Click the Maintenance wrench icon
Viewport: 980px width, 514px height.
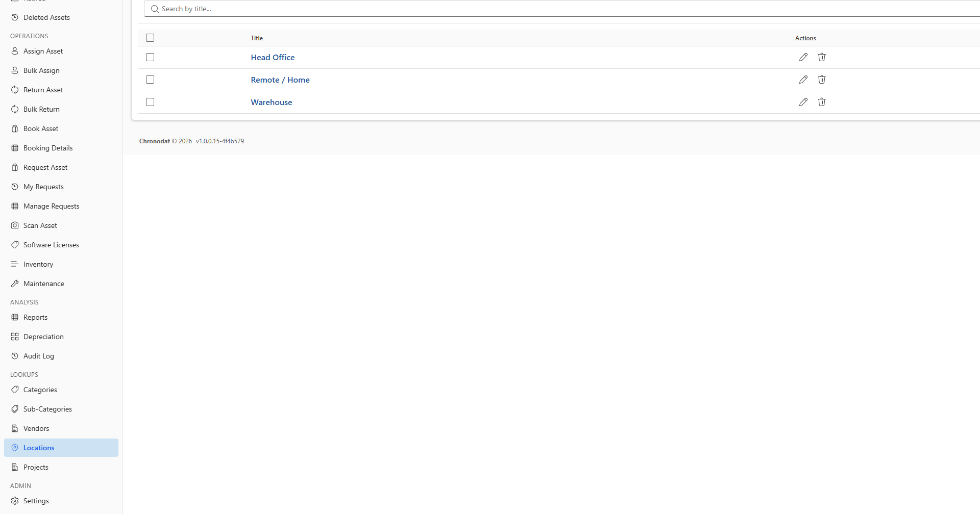[15, 284]
